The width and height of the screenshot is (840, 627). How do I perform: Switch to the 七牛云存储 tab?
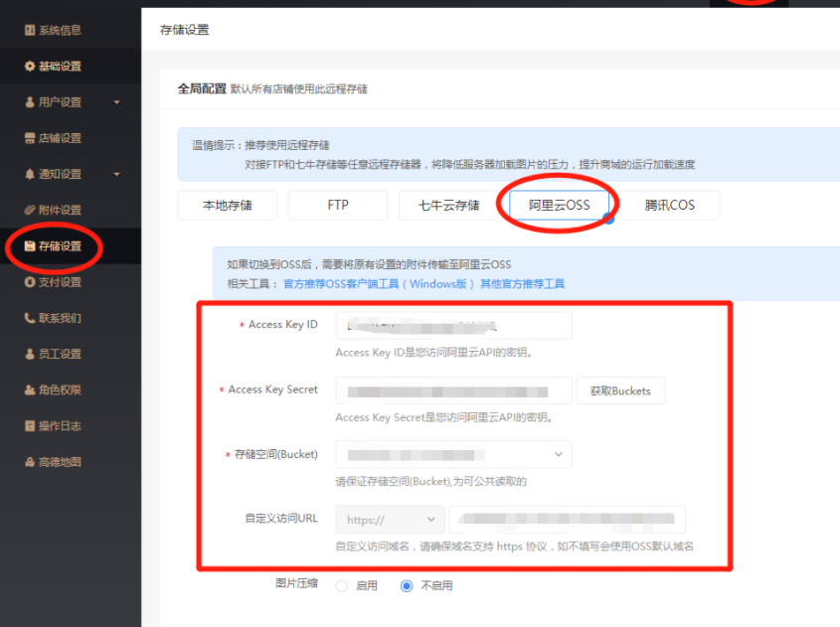448,206
